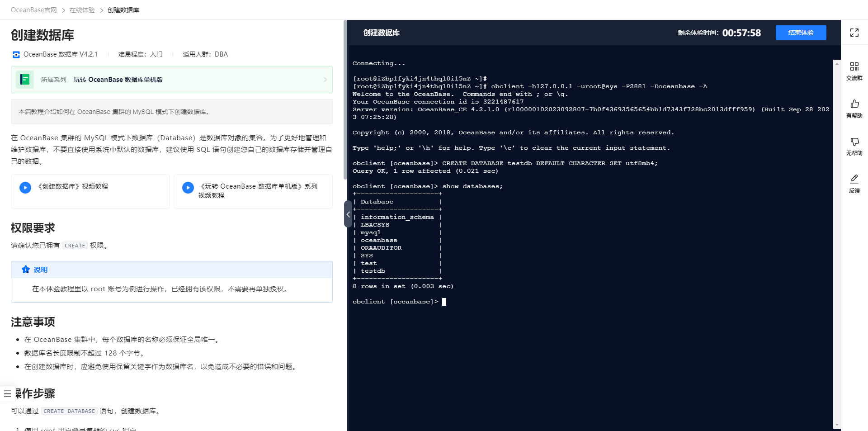Open the 交流群 community group icon

click(854, 66)
